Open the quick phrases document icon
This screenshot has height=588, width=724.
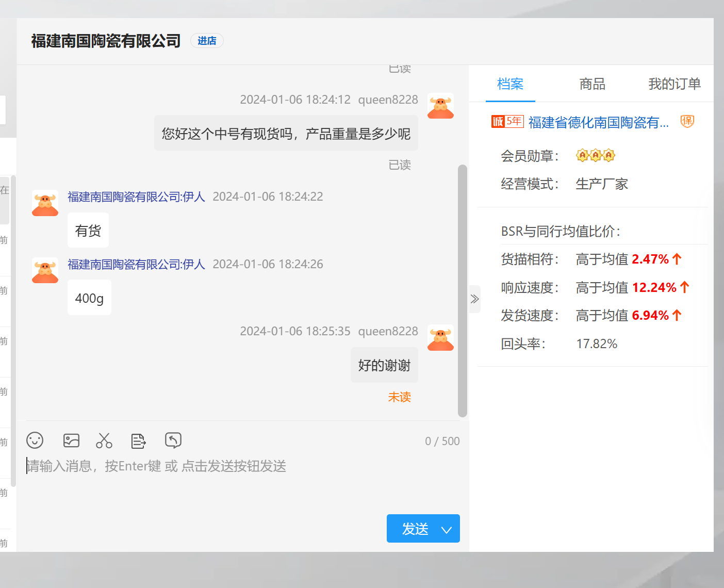(x=138, y=440)
